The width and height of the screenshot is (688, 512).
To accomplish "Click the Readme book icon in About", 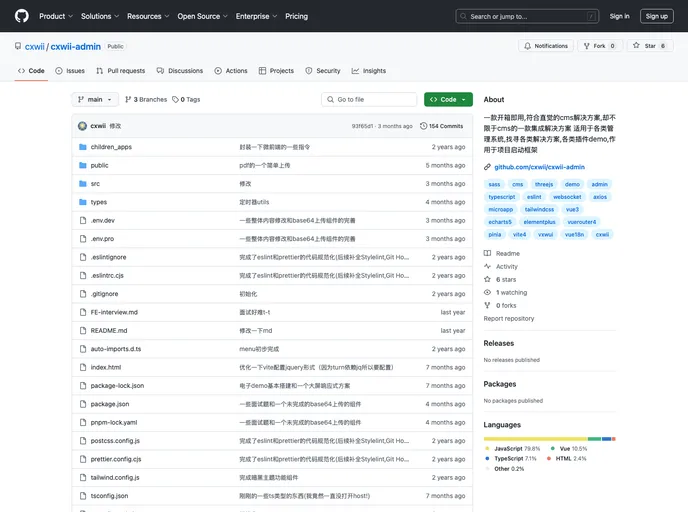I will [487, 254].
